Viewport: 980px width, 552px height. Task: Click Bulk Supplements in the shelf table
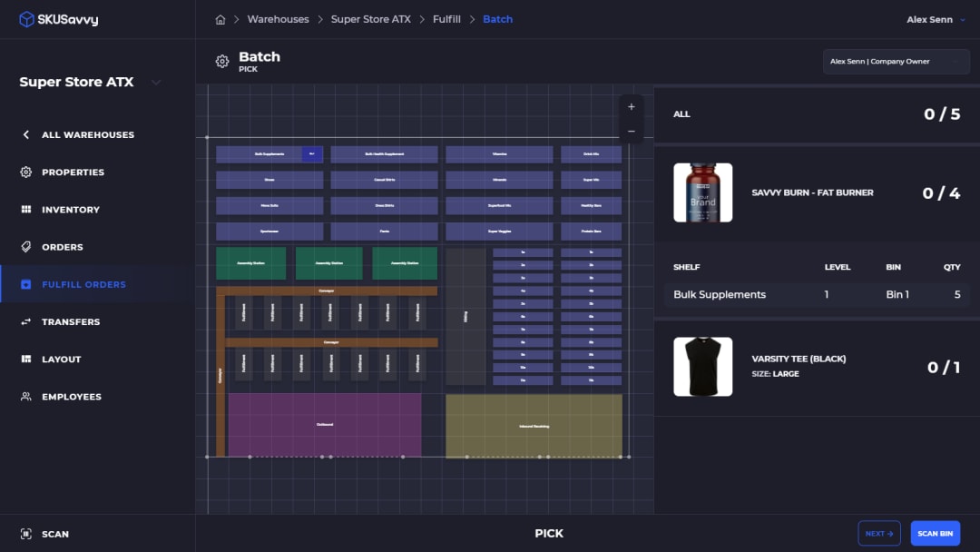720,294
